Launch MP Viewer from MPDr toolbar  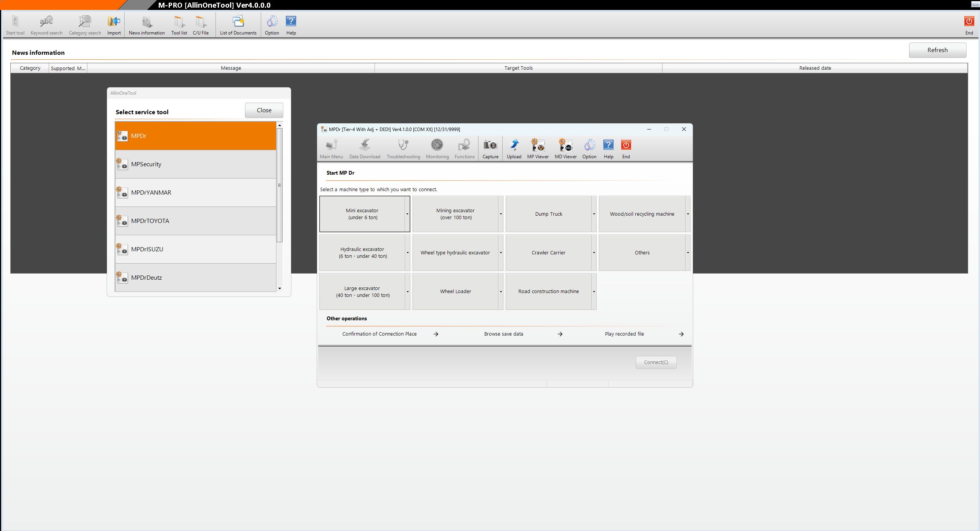click(538, 149)
